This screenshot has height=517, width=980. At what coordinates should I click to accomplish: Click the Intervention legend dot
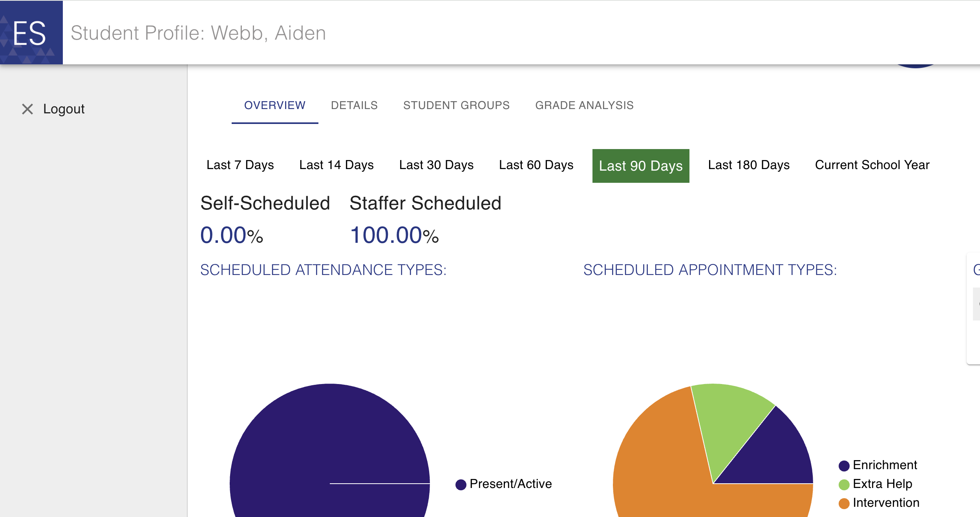pos(844,503)
